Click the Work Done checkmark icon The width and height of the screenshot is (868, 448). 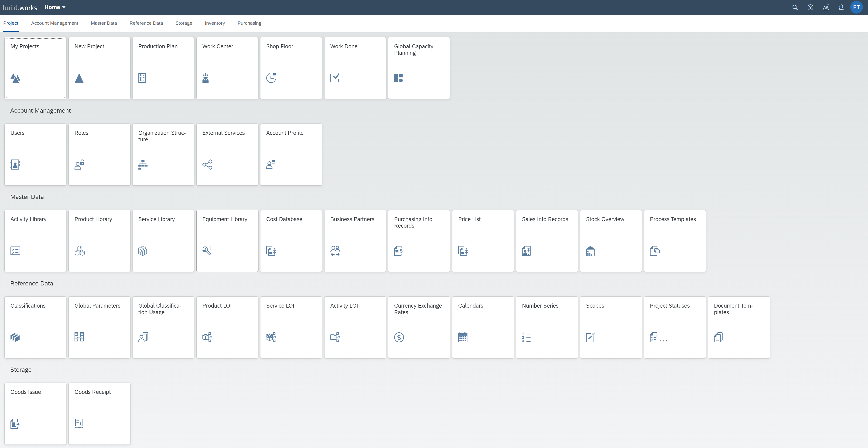pyautogui.click(x=335, y=78)
